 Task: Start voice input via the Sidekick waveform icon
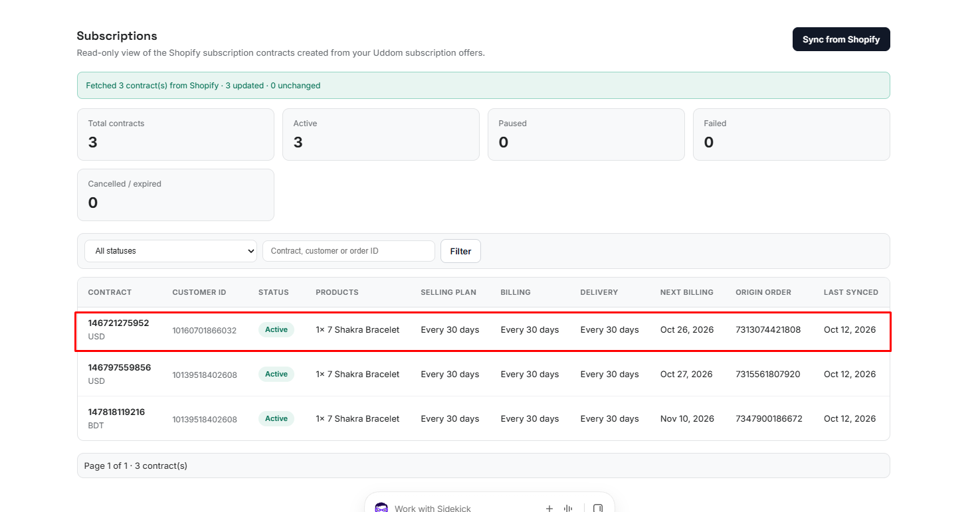(568, 509)
